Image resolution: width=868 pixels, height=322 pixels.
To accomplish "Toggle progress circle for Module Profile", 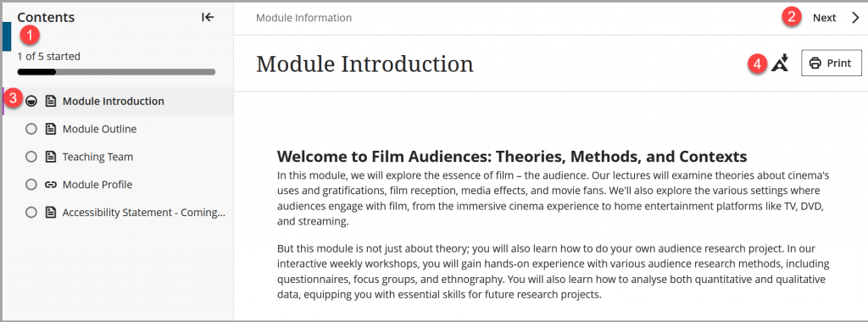I will [31, 185].
